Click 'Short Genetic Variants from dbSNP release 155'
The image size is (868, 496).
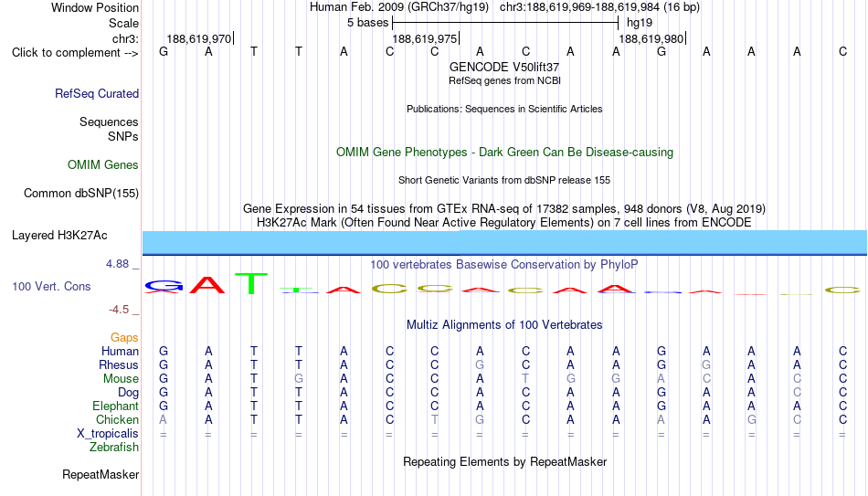click(x=504, y=181)
